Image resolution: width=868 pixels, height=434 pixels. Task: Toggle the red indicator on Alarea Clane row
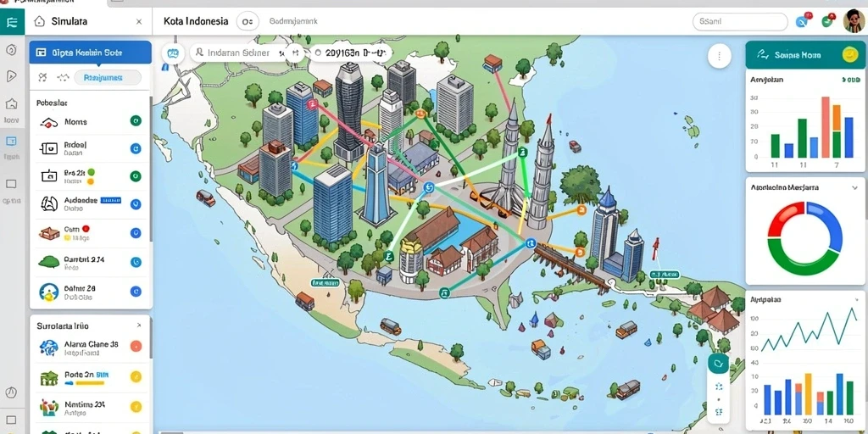point(136,347)
